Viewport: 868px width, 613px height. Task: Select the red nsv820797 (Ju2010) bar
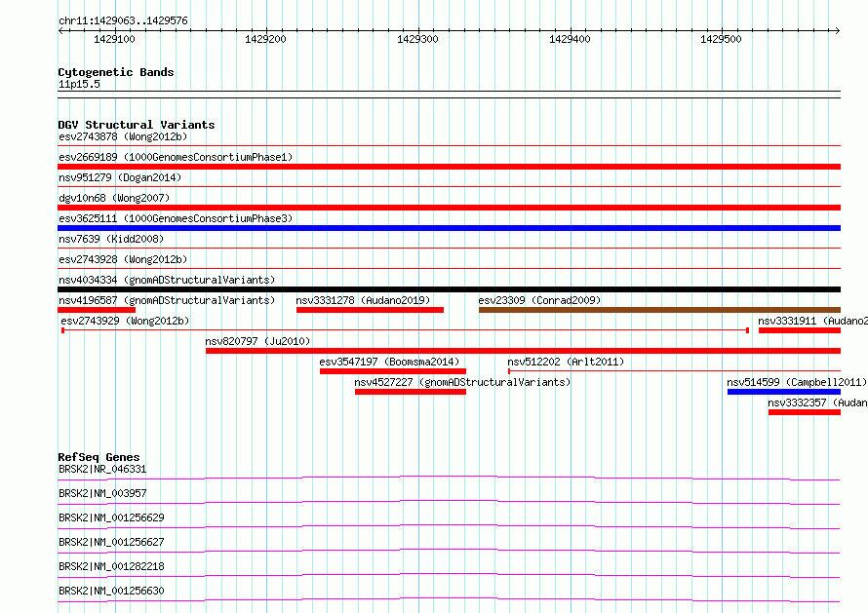523,351
